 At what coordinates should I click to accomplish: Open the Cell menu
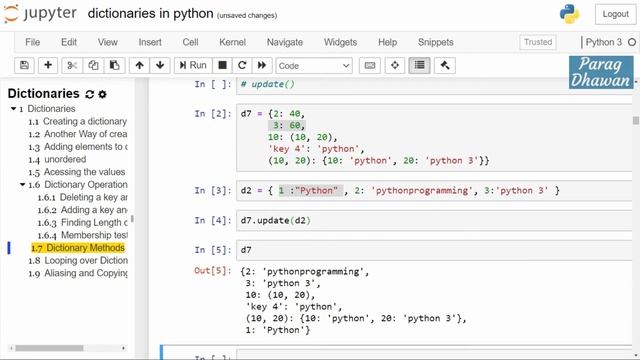click(191, 42)
